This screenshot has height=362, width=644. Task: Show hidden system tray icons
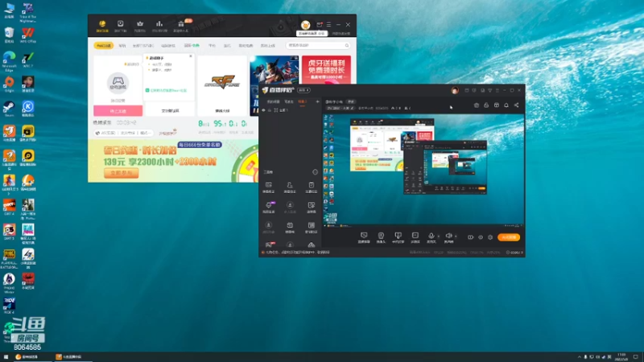coord(579,357)
